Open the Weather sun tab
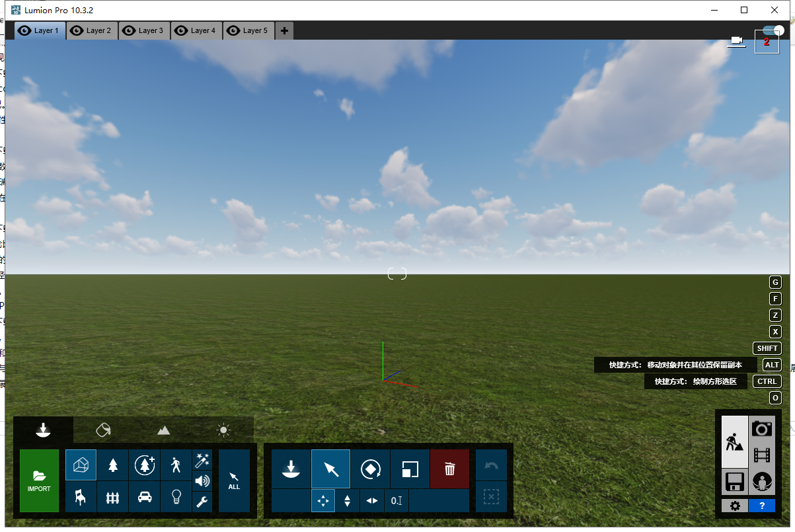The image size is (795, 532). (x=223, y=430)
